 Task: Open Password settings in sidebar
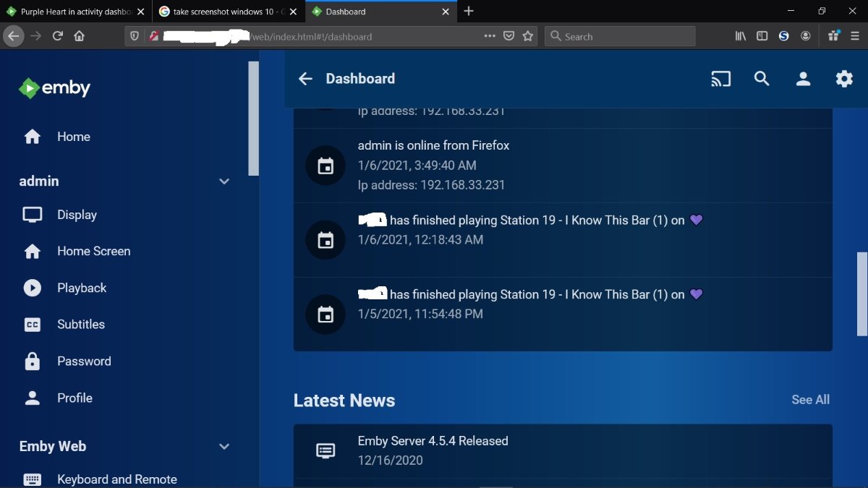tap(83, 361)
